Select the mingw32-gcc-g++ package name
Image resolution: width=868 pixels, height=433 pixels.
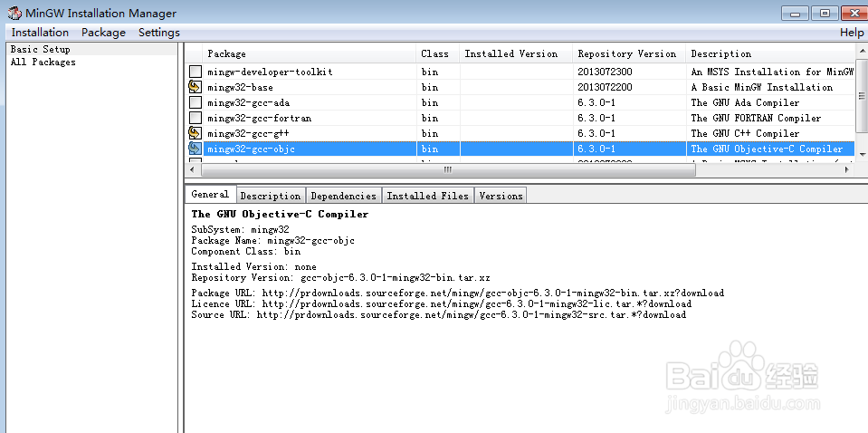click(249, 133)
